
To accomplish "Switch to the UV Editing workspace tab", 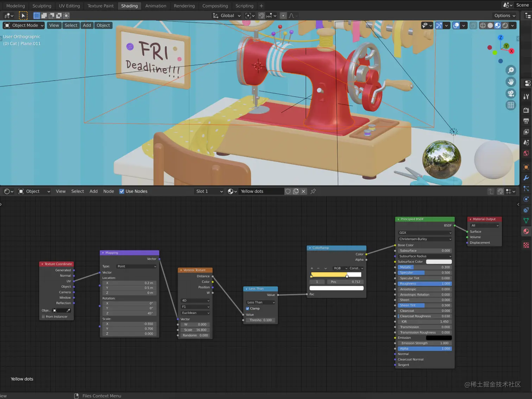I will point(69,6).
